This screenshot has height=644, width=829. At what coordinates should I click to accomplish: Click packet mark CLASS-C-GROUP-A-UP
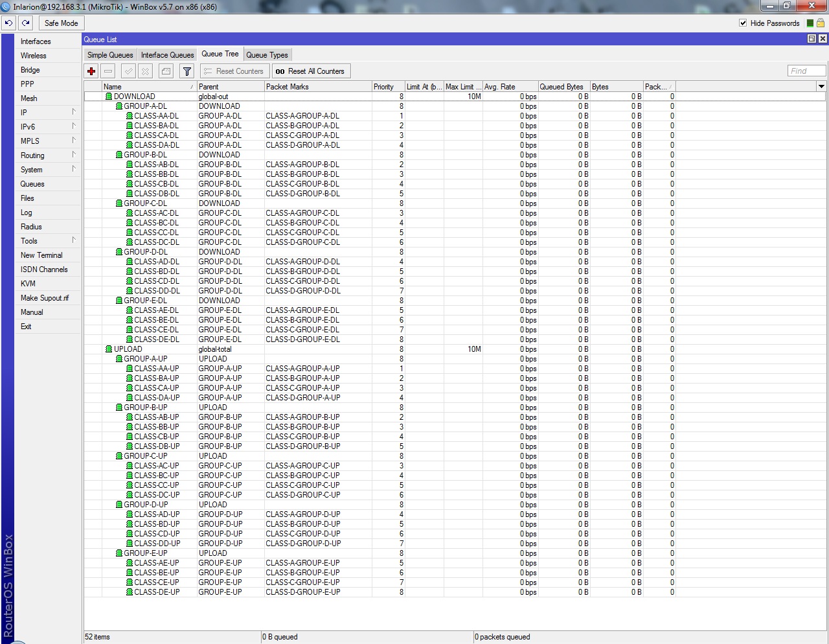point(303,388)
